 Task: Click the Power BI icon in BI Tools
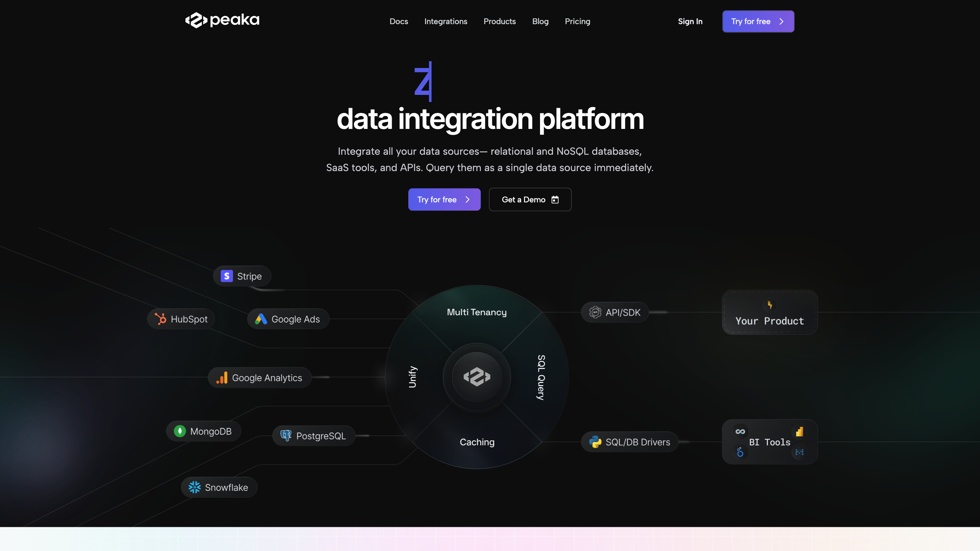pos(799,432)
